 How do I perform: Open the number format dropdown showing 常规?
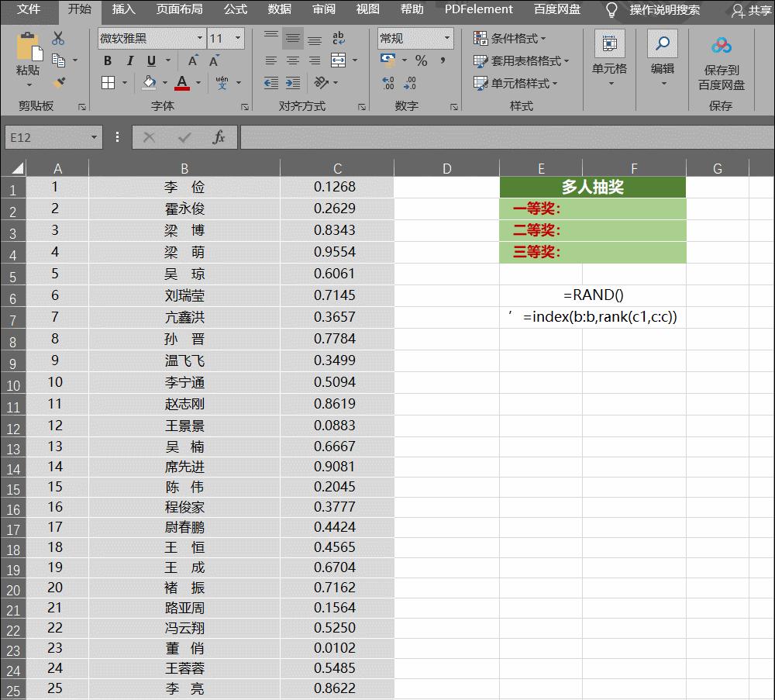pos(447,37)
